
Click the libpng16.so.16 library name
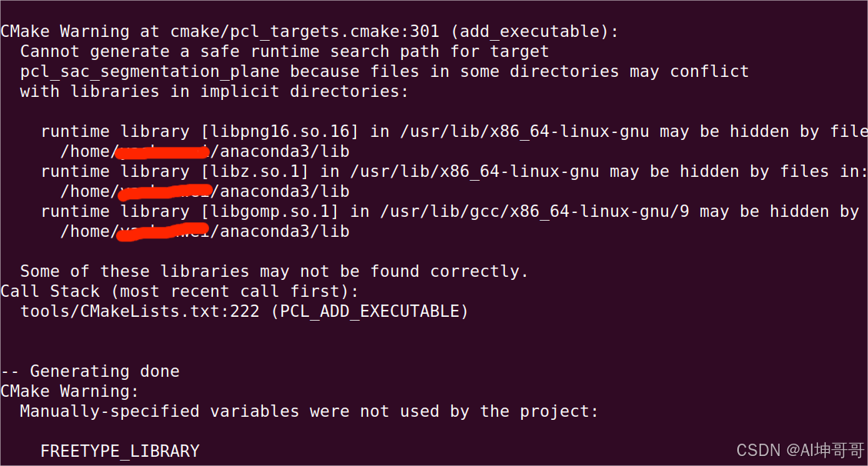pos(280,131)
